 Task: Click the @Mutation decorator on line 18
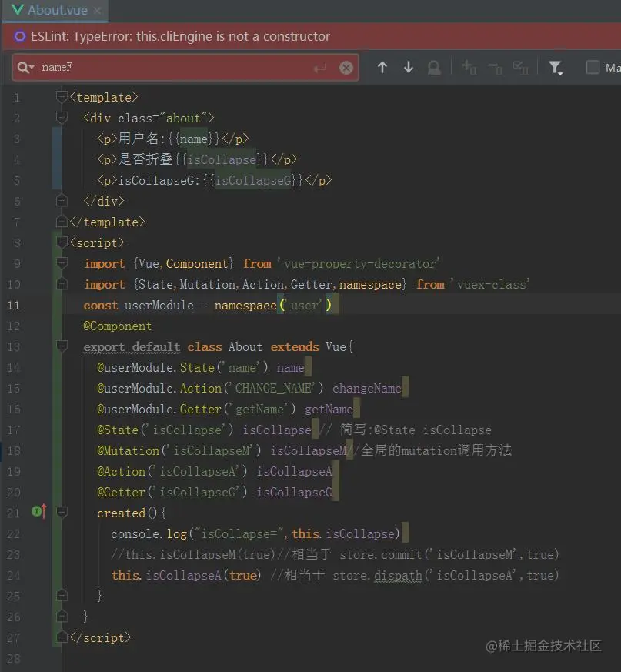129,451
